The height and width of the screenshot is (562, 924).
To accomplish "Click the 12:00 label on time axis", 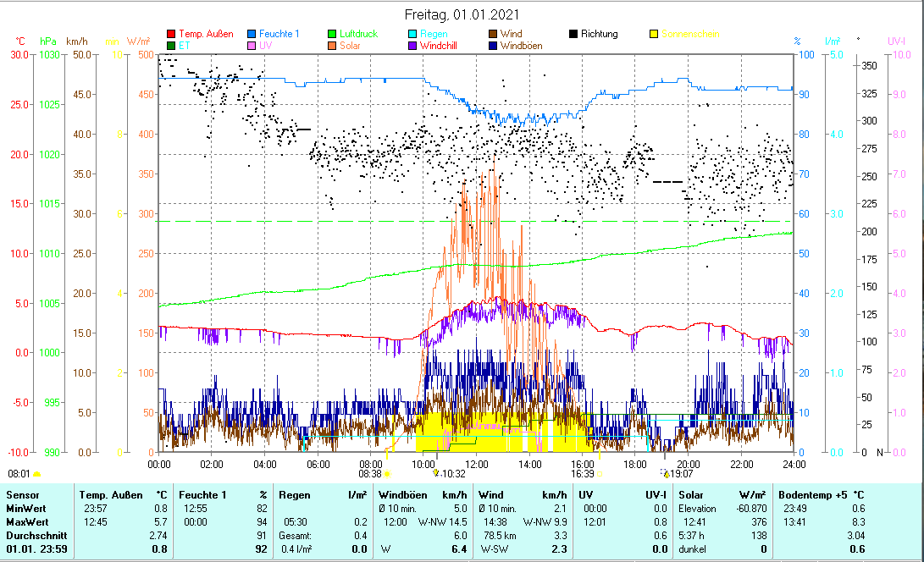I will pyautogui.click(x=477, y=464).
